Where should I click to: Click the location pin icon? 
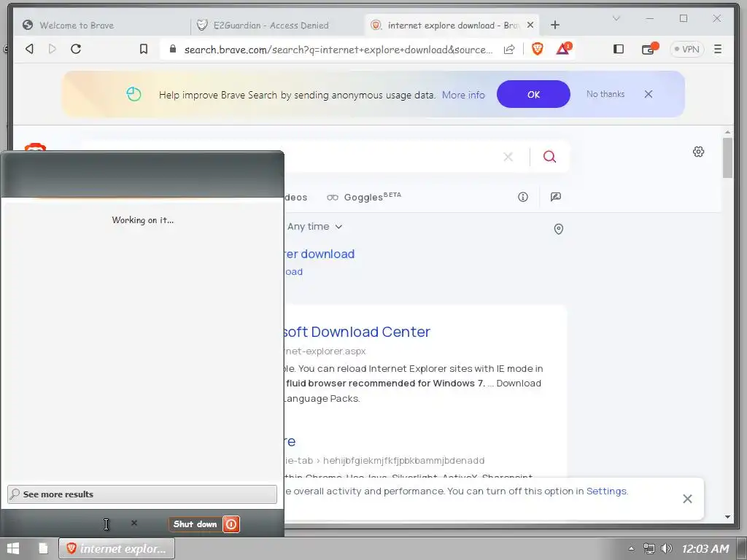pos(559,230)
